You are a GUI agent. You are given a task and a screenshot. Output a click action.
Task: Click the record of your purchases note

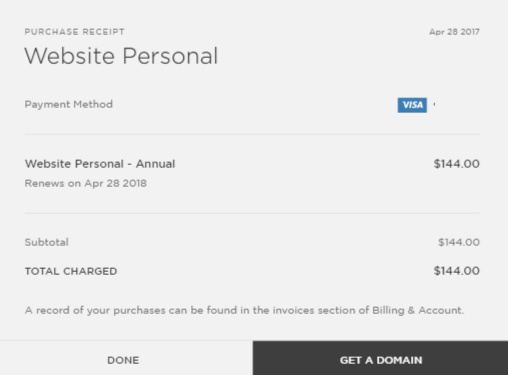pyautogui.click(x=244, y=310)
